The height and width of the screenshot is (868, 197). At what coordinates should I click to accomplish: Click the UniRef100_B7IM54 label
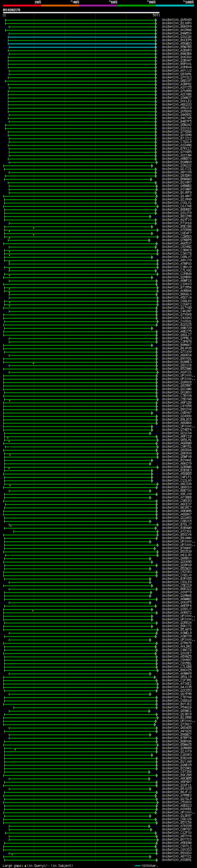click(x=176, y=287)
